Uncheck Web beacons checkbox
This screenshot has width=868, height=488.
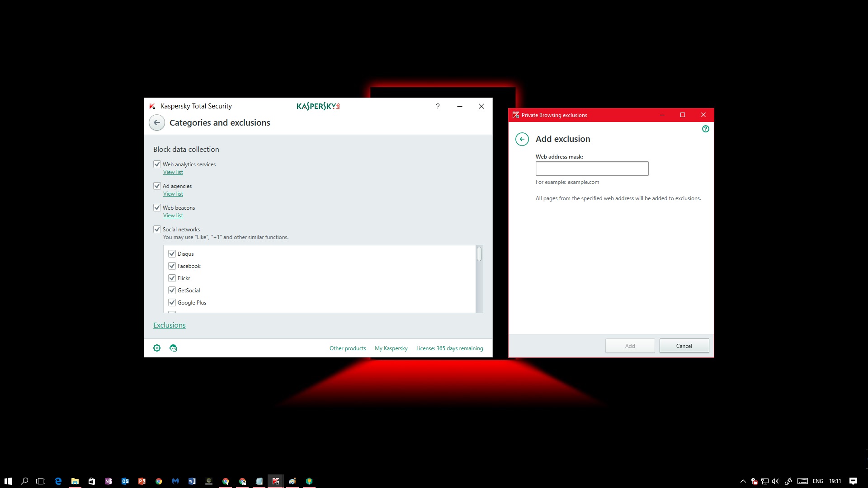coord(157,207)
